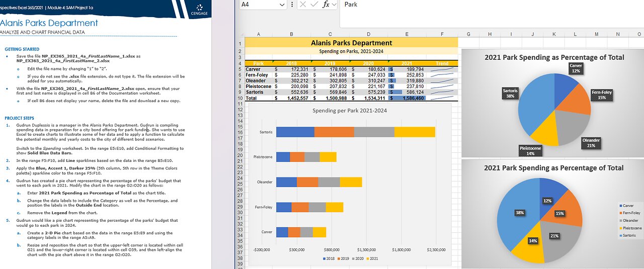
Task: Select the Sartoris trend sparkline in cell F9
Action: [442, 92]
